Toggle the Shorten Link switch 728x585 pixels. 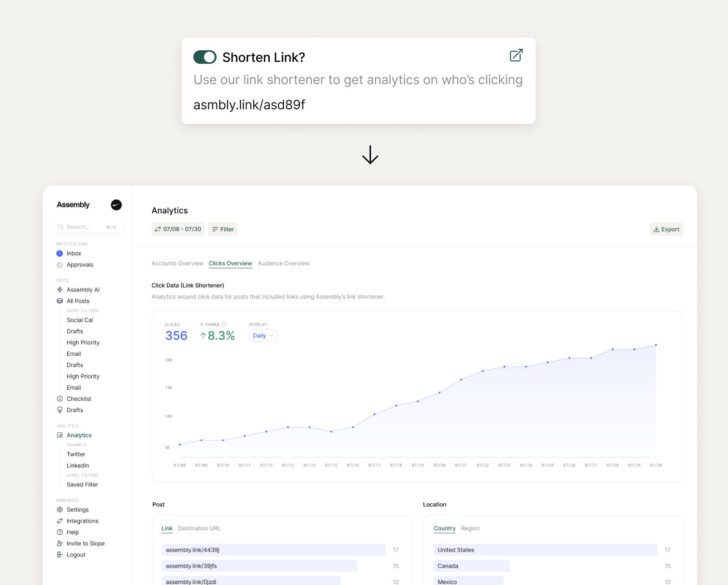tap(204, 57)
